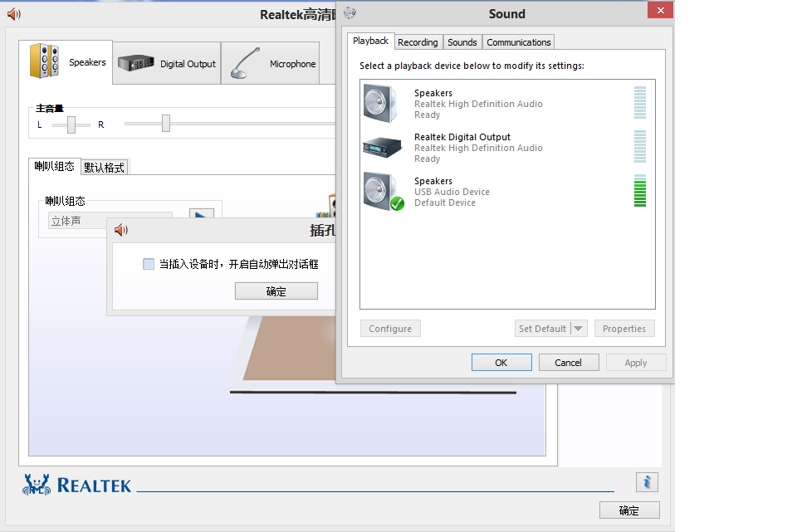Click level meter for Realtek Digital Output
The width and height of the screenshot is (797, 532).
(640, 147)
